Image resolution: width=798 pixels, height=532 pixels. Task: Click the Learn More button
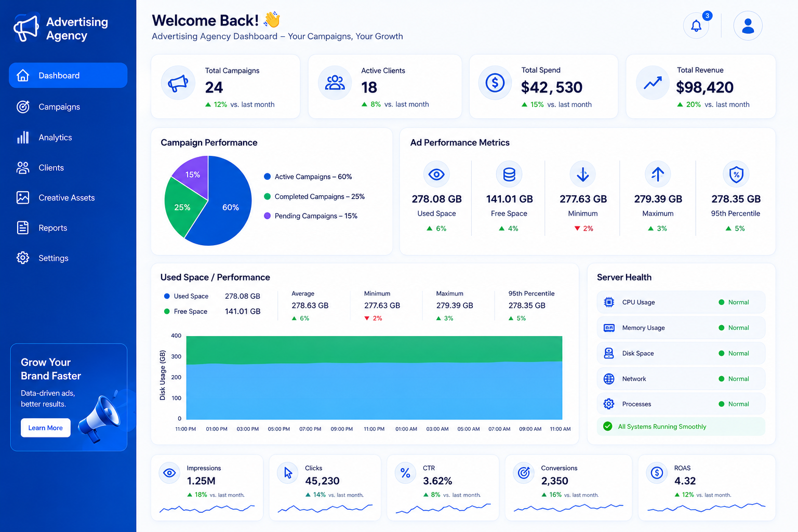coord(46,428)
